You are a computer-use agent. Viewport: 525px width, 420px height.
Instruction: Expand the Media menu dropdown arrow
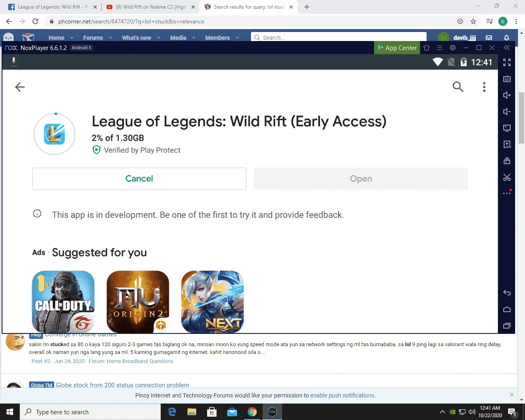pyautogui.click(x=194, y=38)
